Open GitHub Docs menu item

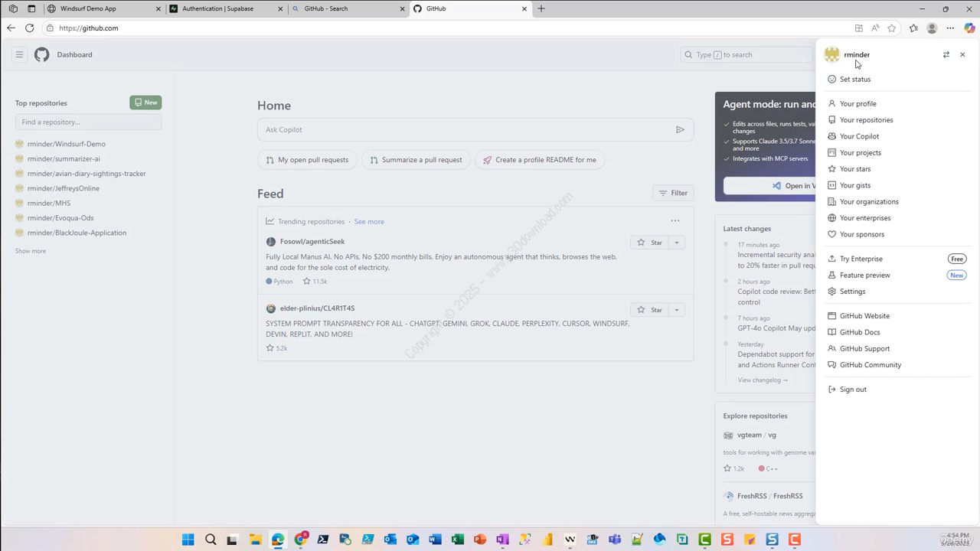pos(897,332)
